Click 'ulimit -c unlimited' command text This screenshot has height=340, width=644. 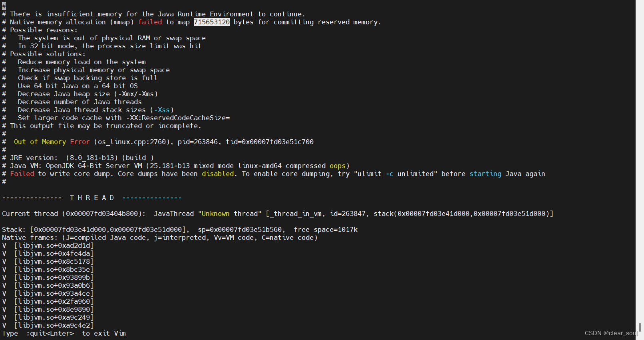[x=396, y=174]
